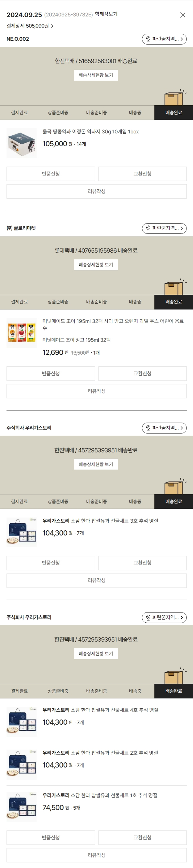Open 소담 한과 선물세트 4호 thumbnail
Screen dimensions: 193x868
coord(22,722)
